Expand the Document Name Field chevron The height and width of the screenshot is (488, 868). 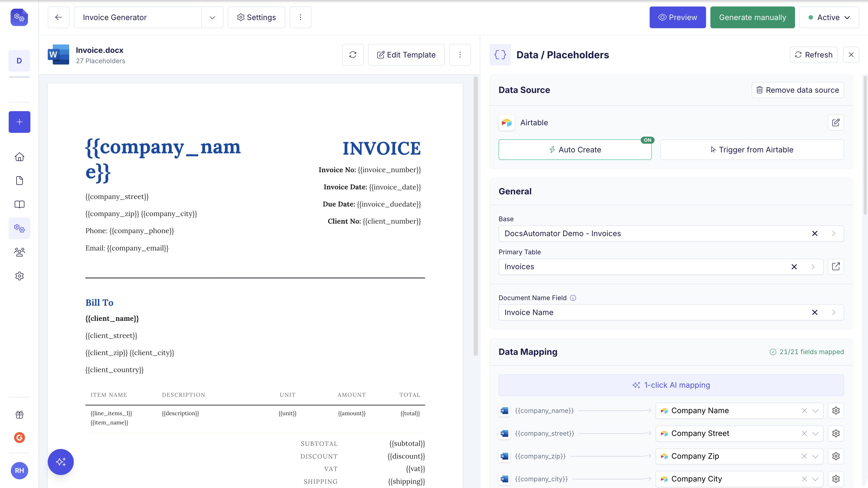[x=834, y=312]
